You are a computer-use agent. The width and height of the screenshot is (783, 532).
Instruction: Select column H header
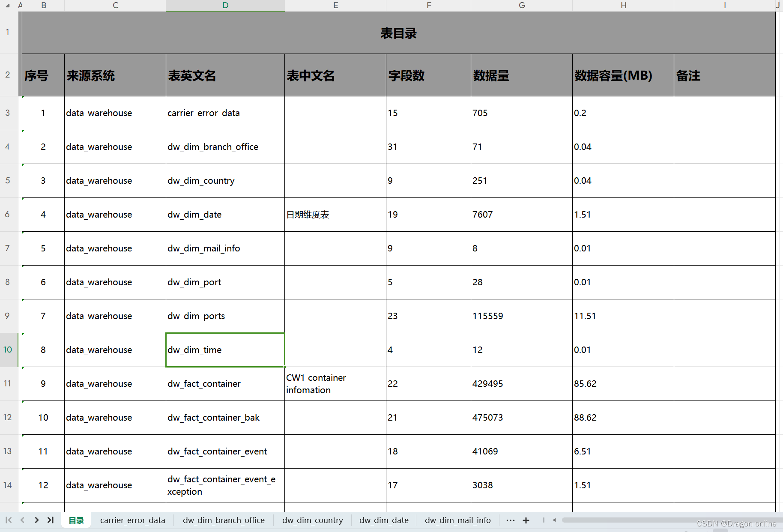coord(623,6)
